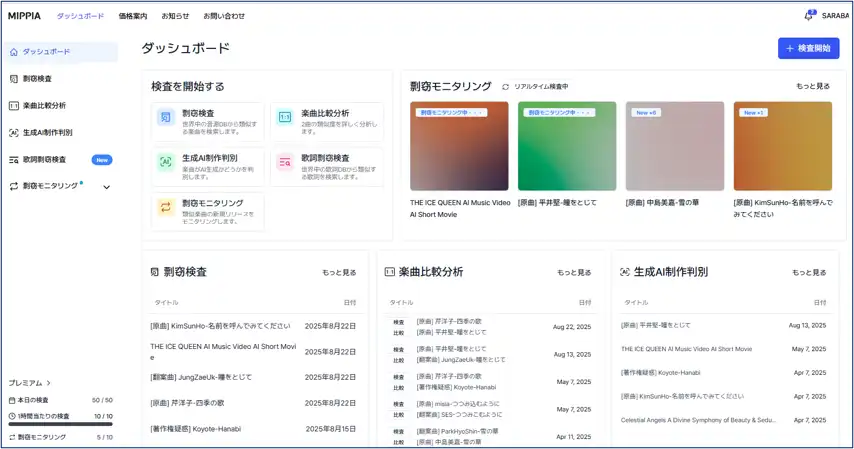Viewport: 854px width, 449px height.
Task: Click the 生成AI制作判別 card icon
Action: tap(166, 162)
